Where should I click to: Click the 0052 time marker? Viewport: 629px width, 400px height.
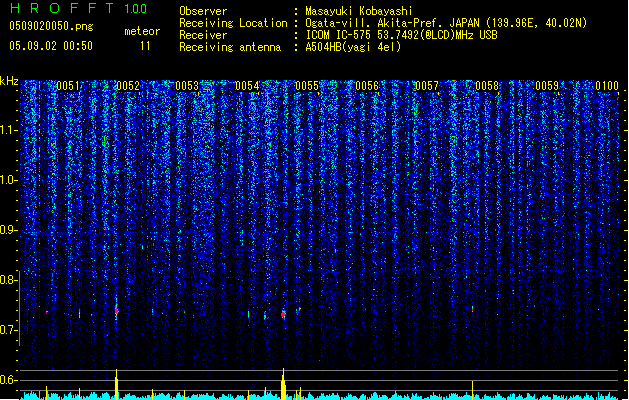coord(128,86)
